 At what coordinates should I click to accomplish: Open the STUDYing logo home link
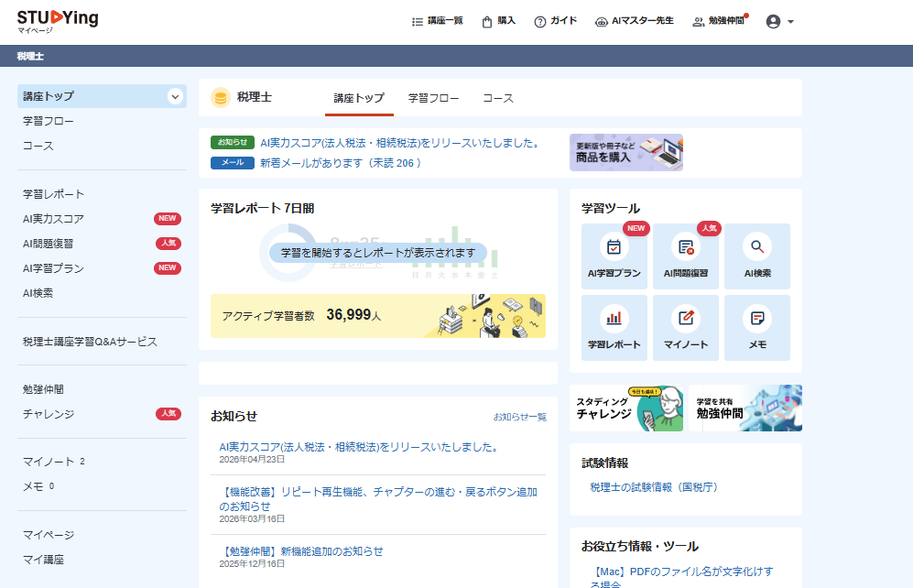coord(58,22)
